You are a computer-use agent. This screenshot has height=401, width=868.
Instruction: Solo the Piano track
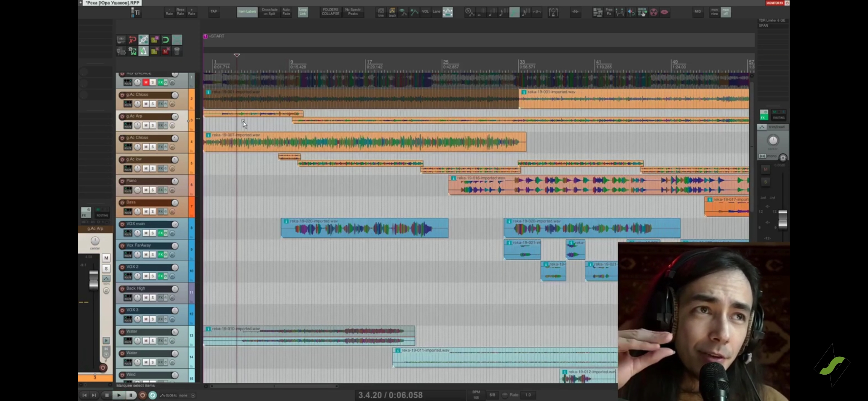click(x=152, y=190)
